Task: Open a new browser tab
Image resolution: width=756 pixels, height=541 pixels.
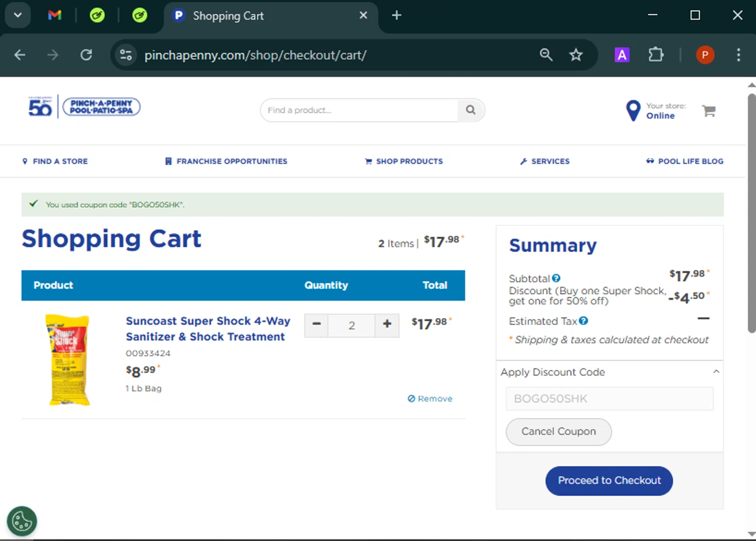Action: (397, 16)
